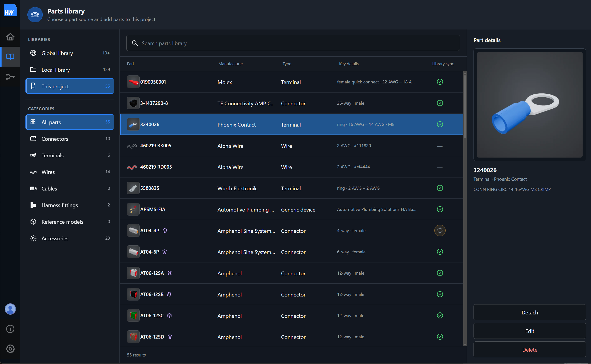Click the Detach button

pyautogui.click(x=530, y=312)
